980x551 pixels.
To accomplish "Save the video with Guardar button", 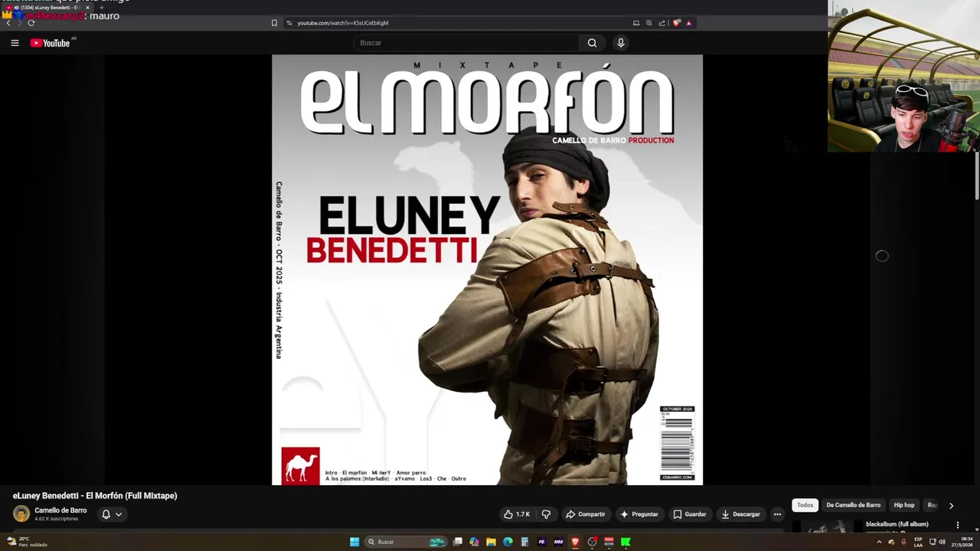I will (690, 514).
